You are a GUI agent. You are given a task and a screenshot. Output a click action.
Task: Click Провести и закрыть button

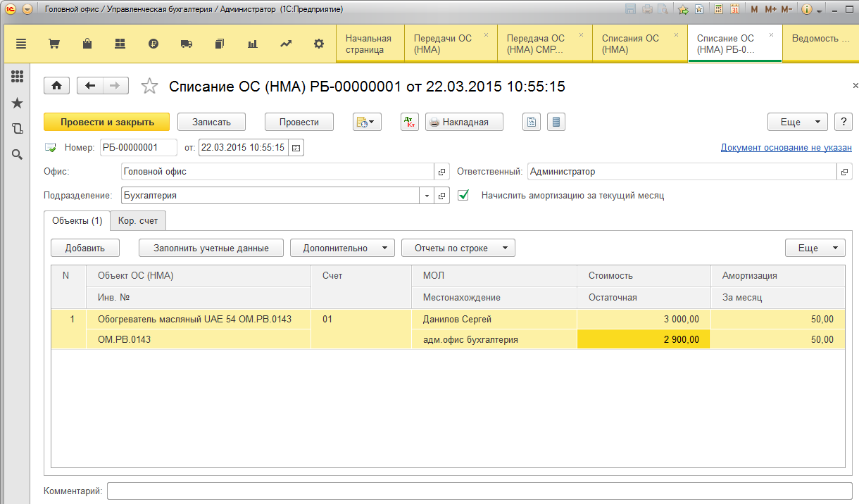tap(107, 122)
